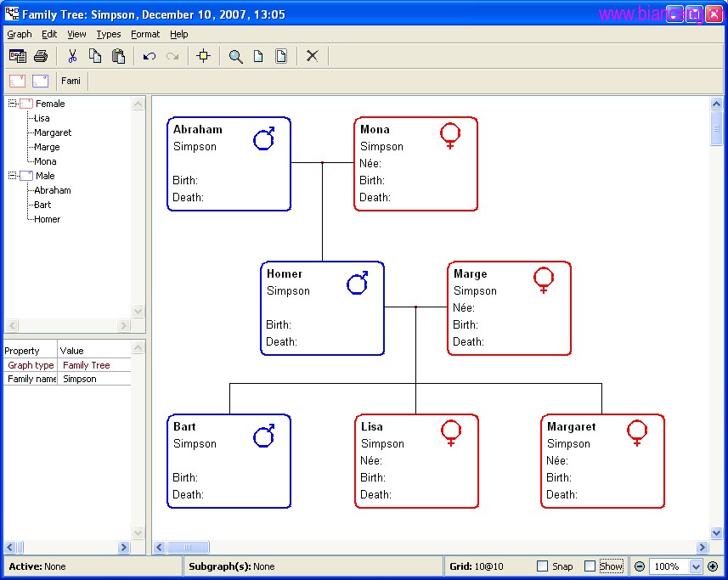Select Lisa in the tree

tap(42, 118)
